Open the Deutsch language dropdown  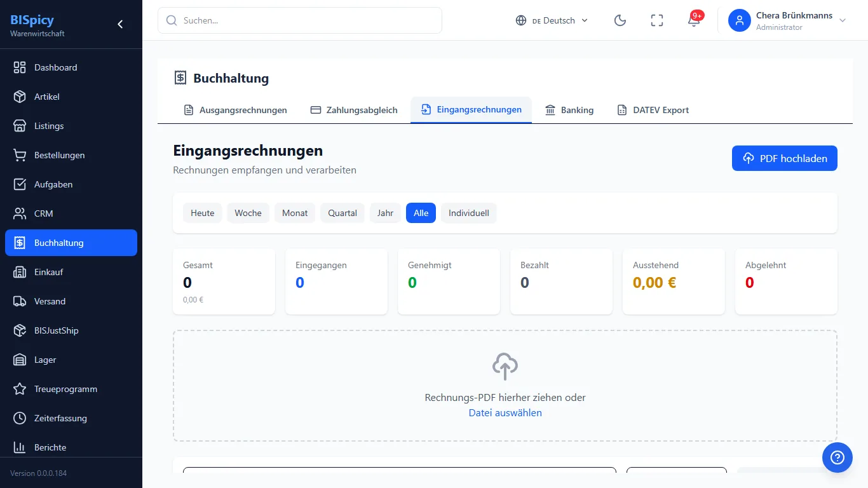[x=552, y=20]
